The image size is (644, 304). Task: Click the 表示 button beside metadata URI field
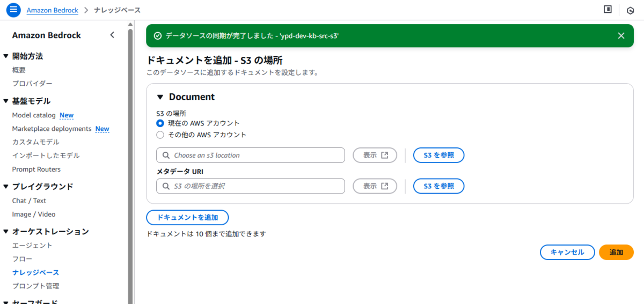(375, 186)
